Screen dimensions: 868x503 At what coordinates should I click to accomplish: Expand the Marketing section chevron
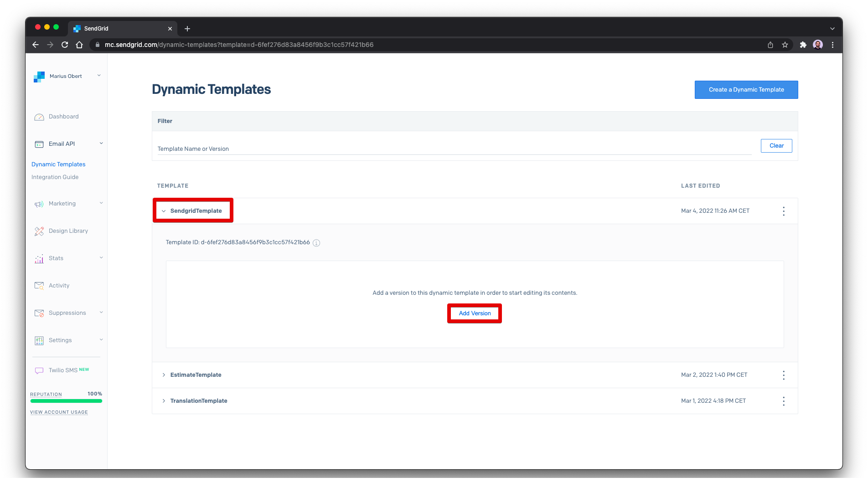point(101,203)
